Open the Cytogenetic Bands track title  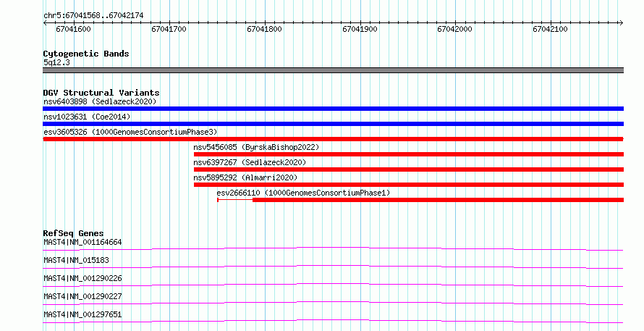(x=86, y=54)
